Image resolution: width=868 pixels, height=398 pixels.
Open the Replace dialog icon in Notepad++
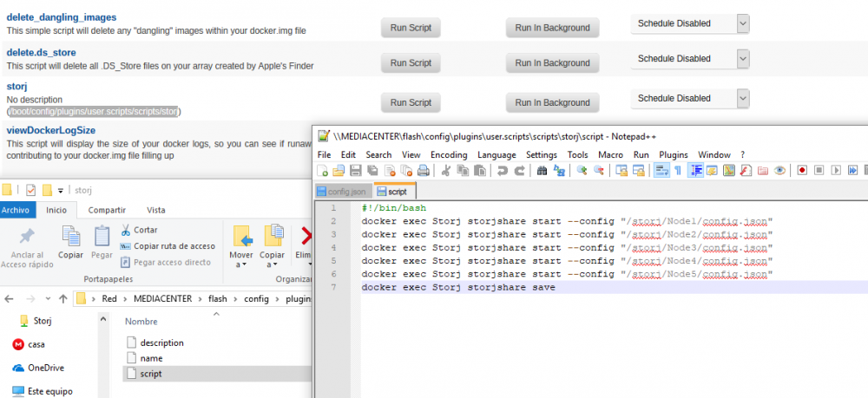click(559, 170)
